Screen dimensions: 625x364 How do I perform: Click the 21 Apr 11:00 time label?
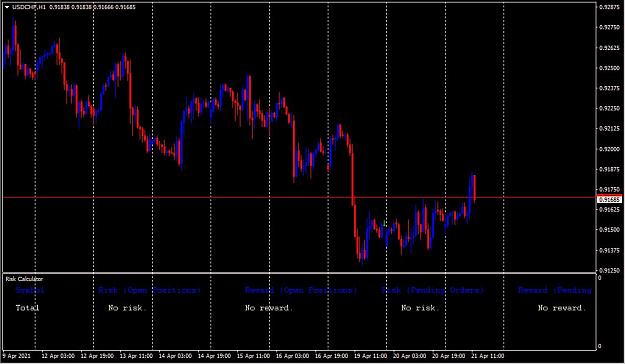point(487,356)
